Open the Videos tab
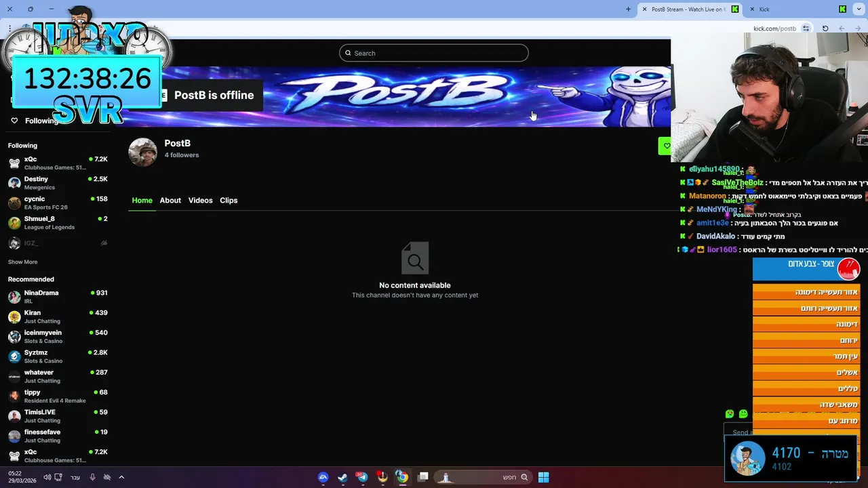Viewport: 868px width, 488px height. (200, 201)
